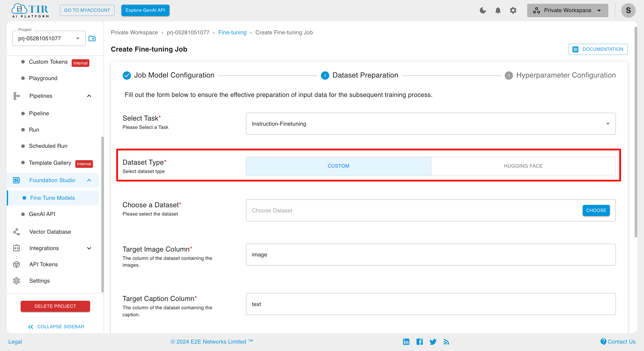Open the Twitter footer icon
This screenshot has height=351, width=644.
point(433,341)
